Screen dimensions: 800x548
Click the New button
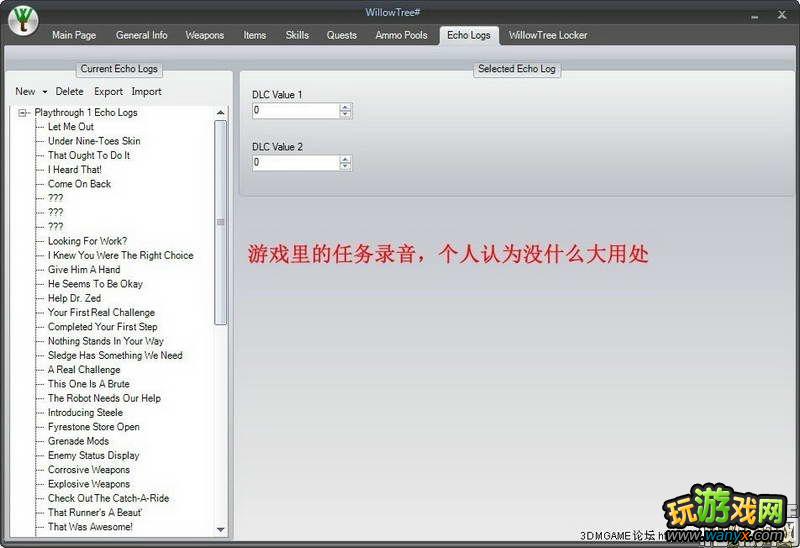coord(26,91)
